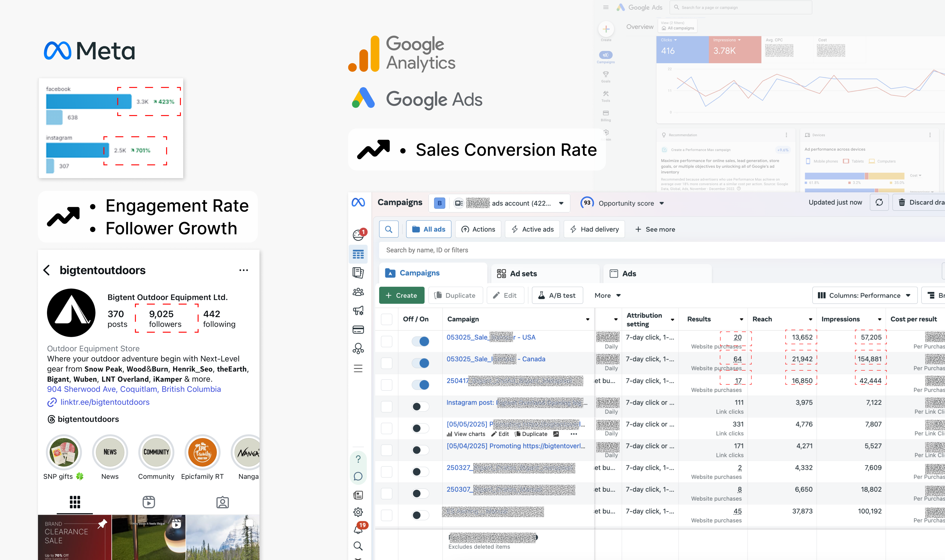Switch to the Reels tab icon on Instagram
The image size is (945, 560).
click(x=149, y=502)
